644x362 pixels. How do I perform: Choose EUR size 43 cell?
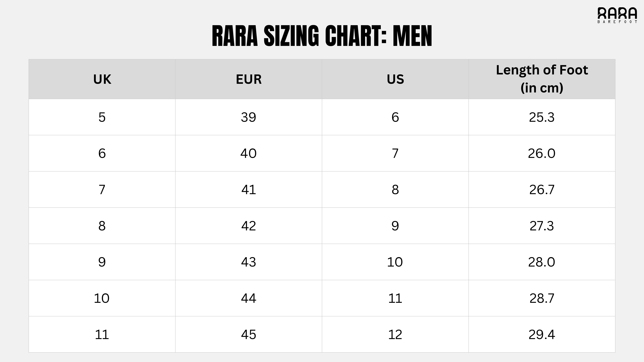pyautogui.click(x=248, y=262)
